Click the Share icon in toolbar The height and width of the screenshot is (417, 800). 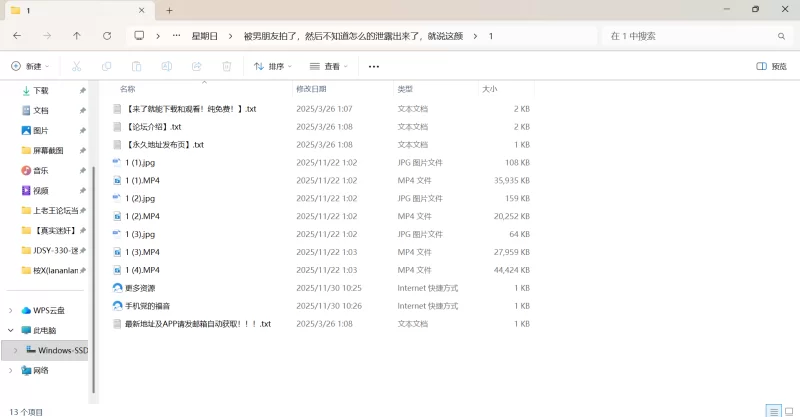tap(197, 66)
